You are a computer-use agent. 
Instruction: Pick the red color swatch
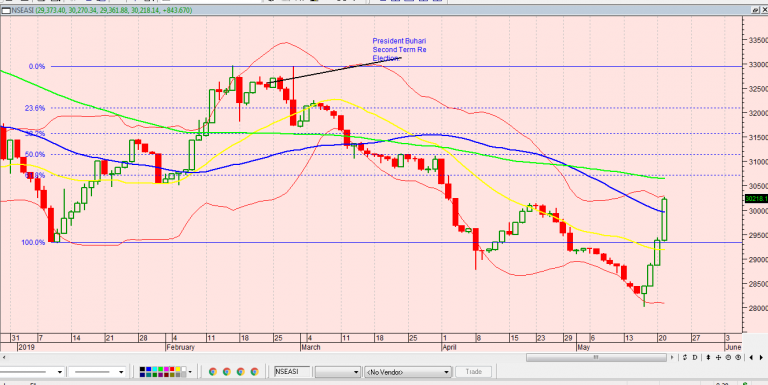[172, 369]
